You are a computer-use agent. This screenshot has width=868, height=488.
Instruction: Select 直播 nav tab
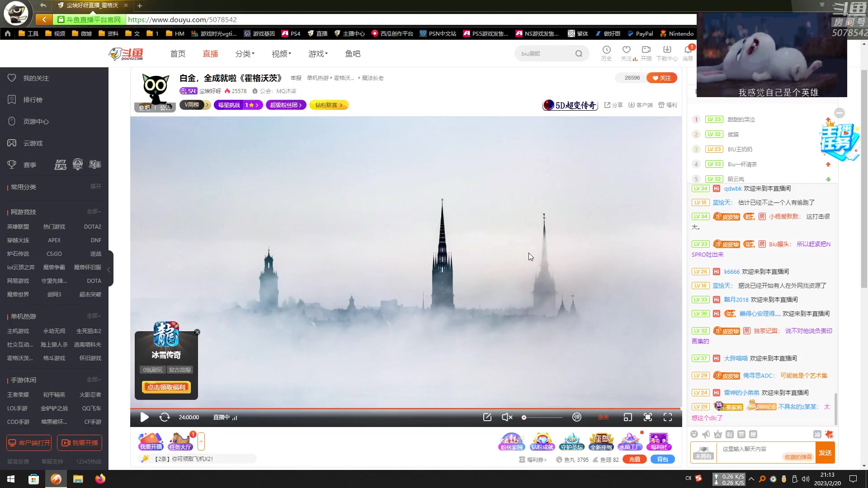210,54
